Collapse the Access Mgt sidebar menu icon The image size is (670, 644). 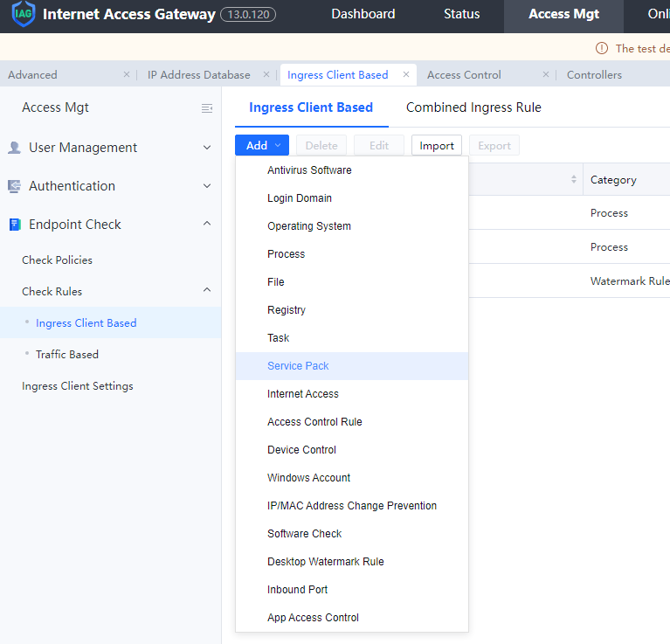click(x=207, y=108)
